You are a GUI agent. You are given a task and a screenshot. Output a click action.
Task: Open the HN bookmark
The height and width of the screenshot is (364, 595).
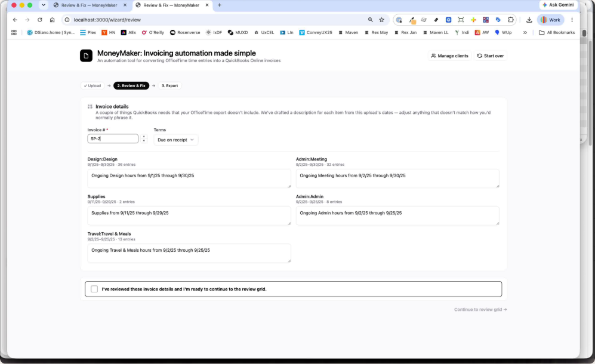coord(109,33)
